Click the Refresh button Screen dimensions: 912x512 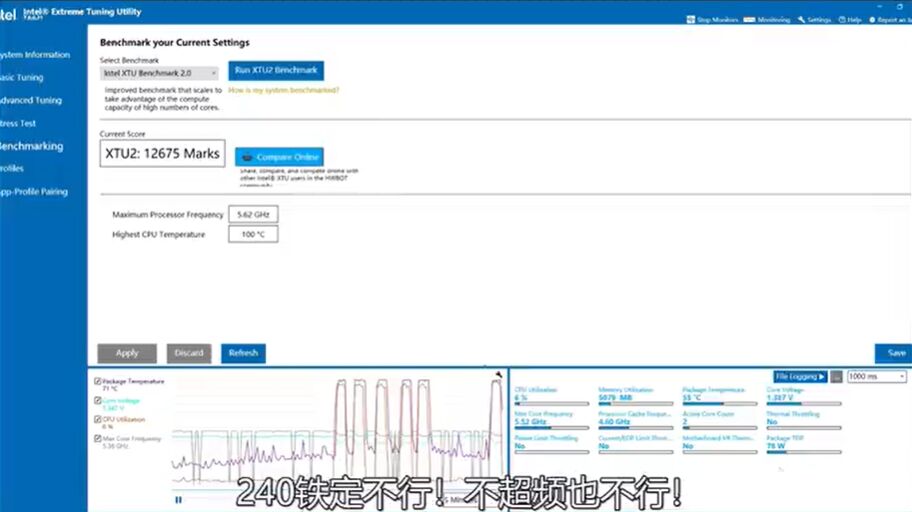243,353
